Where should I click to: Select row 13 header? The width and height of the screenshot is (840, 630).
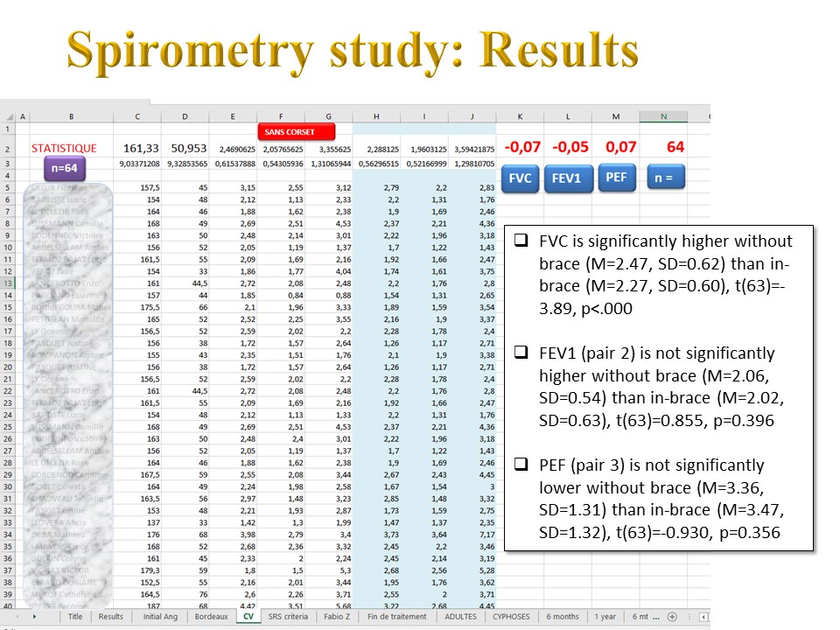click(x=8, y=283)
